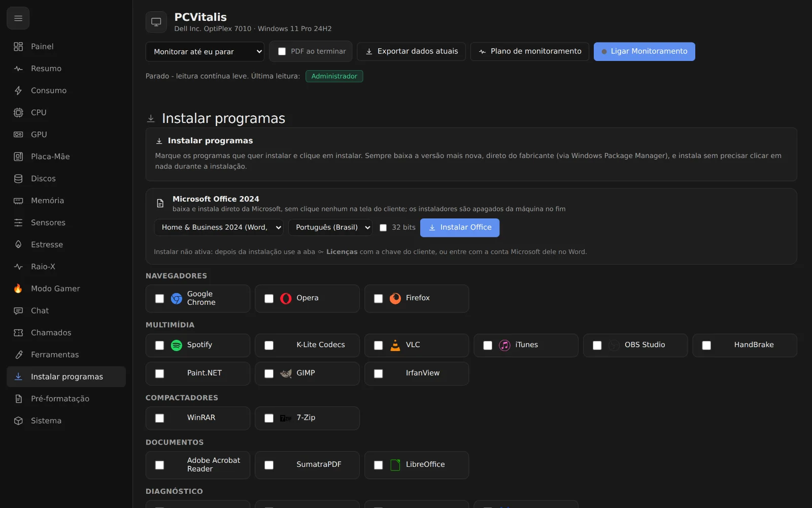Image resolution: width=812 pixels, height=508 pixels.
Task: Start Ligar Monitoramento
Action: tap(645, 51)
